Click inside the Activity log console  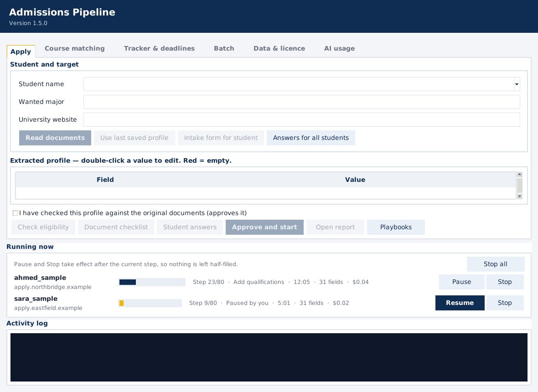(269, 357)
